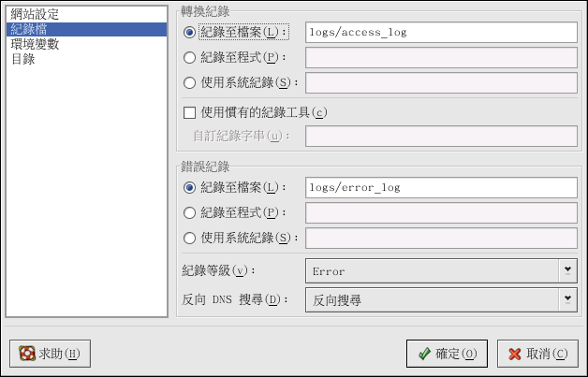Open the 紀錄等級 dropdown showing Error

440,271
